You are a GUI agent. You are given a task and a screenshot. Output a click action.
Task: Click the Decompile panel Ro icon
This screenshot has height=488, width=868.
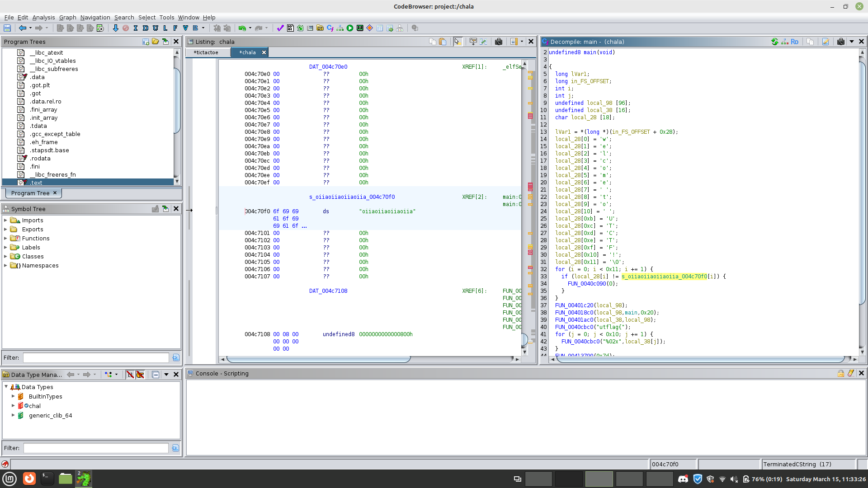(x=794, y=42)
